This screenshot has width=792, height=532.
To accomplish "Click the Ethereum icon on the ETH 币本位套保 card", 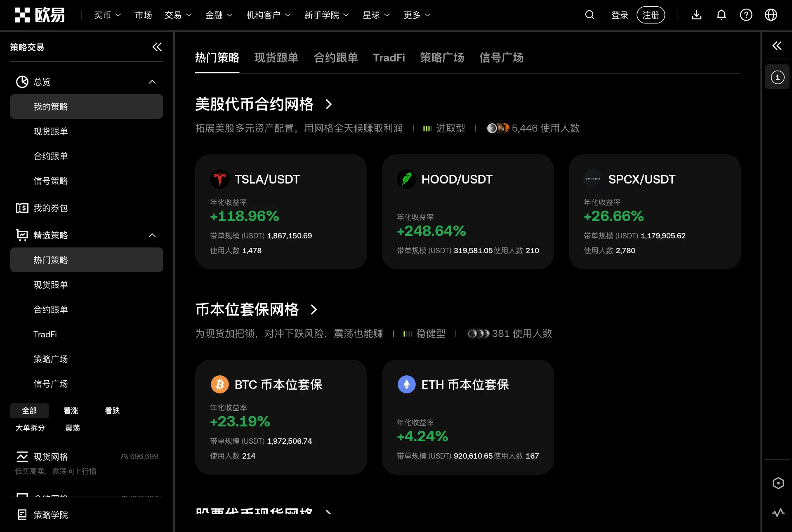I will pyautogui.click(x=407, y=385).
